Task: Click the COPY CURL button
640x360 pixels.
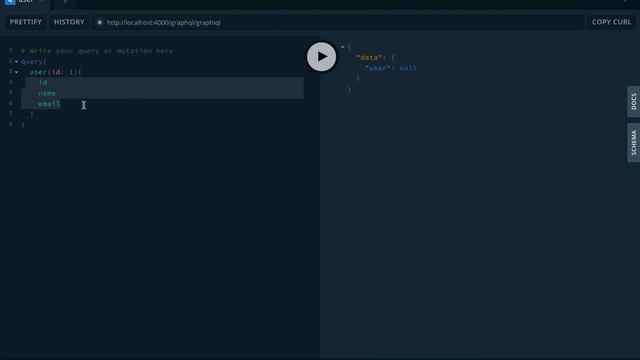Action: pos(611,22)
